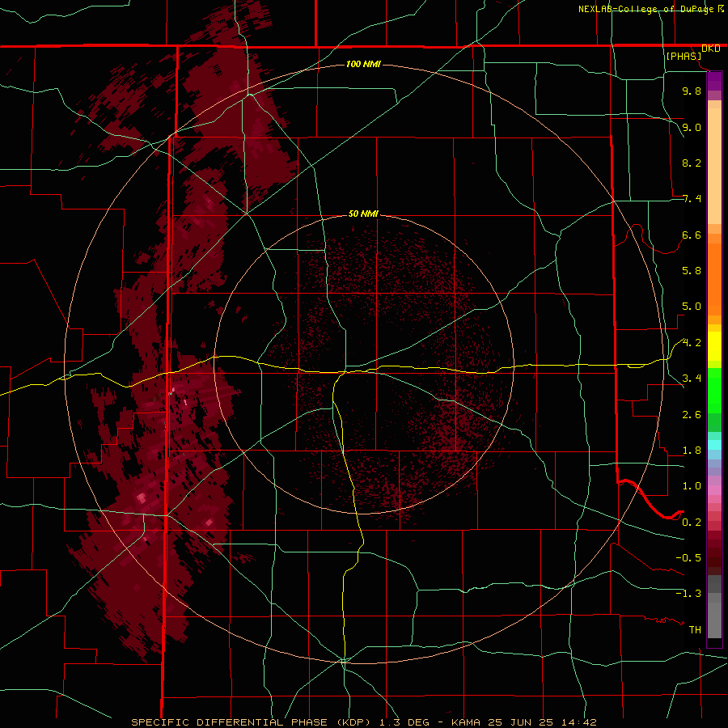
Task: Click the -0.5 value on the color scale
Action: point(688,557)
